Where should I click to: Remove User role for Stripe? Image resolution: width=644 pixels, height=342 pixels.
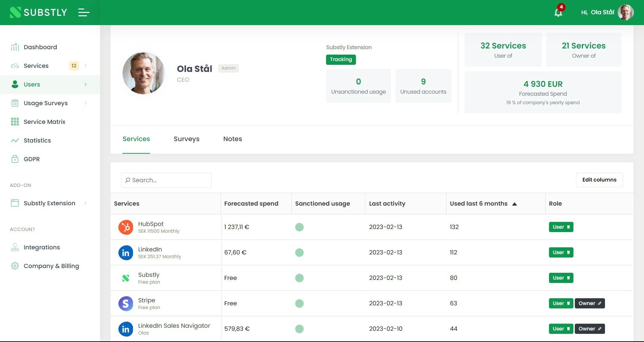tap(568, 303)
